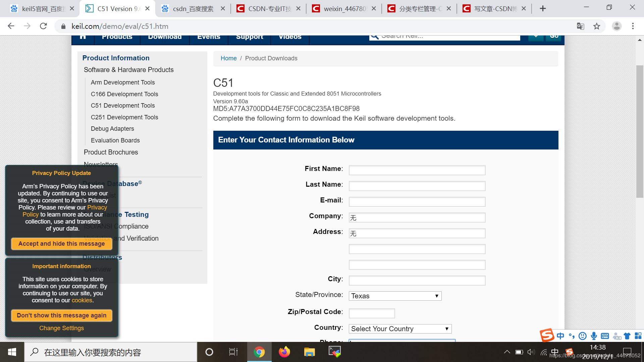Close the C51 Version tab

pos(147,9)
